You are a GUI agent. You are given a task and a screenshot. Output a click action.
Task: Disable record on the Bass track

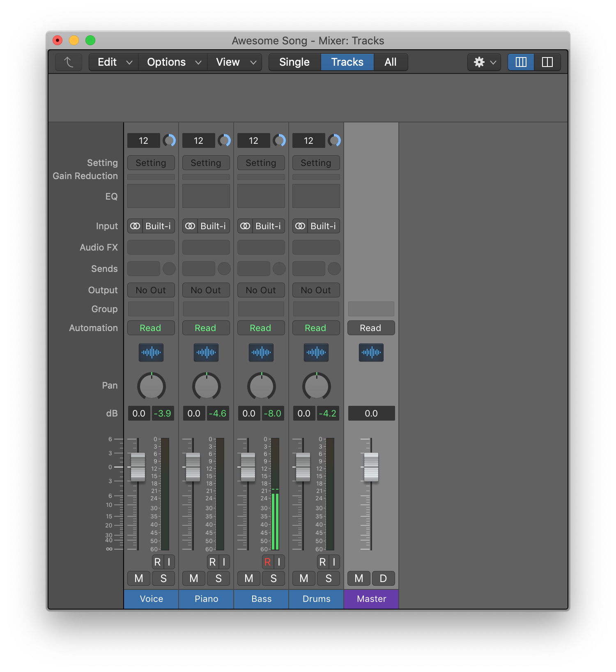pos(267,562)
